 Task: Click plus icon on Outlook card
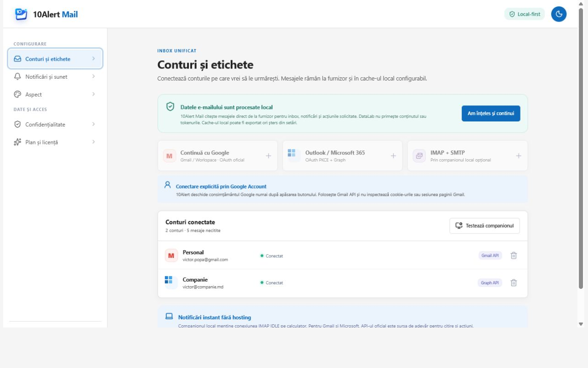tap(393, 156)
